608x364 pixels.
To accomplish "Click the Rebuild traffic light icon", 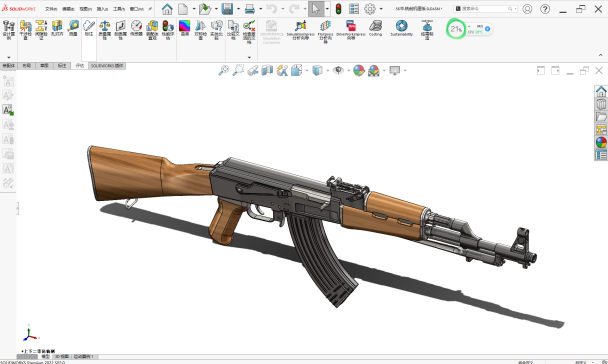I will point(339,9).
